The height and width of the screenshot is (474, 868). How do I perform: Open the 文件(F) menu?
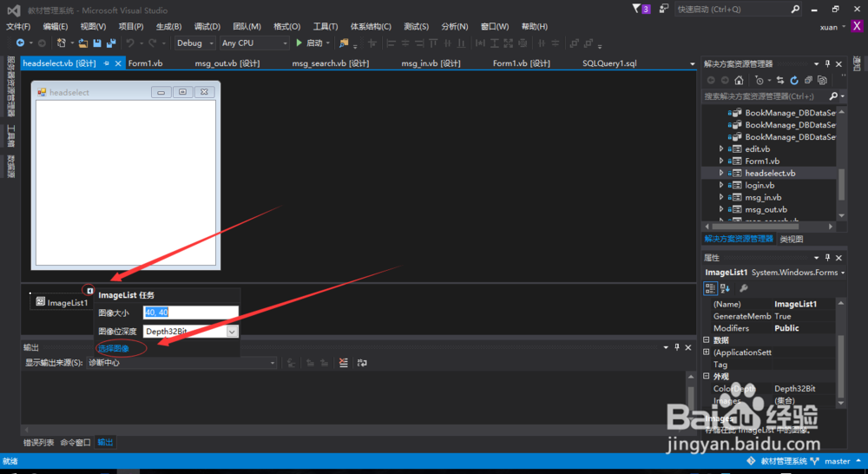18,26
